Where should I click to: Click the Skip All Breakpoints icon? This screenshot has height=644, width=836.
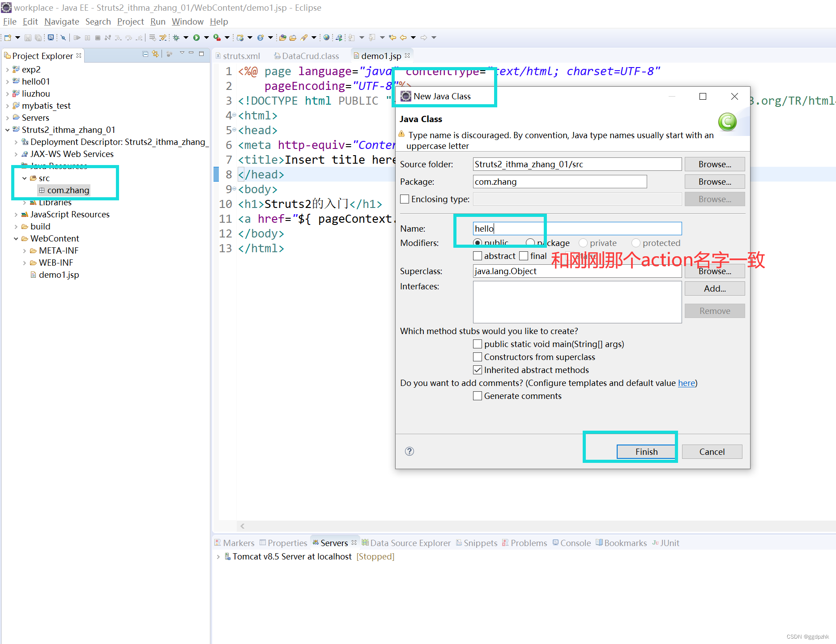click(x=63, y=38)
